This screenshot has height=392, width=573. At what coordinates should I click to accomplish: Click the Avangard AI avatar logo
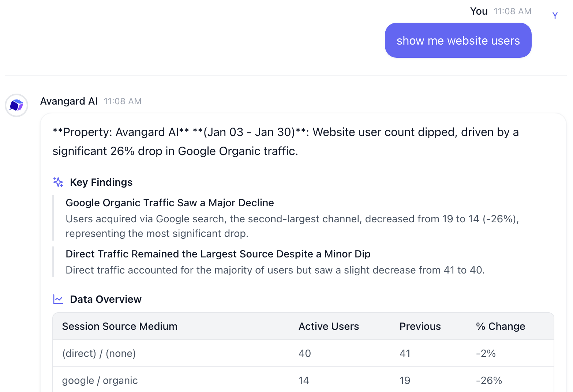point(16,105)
